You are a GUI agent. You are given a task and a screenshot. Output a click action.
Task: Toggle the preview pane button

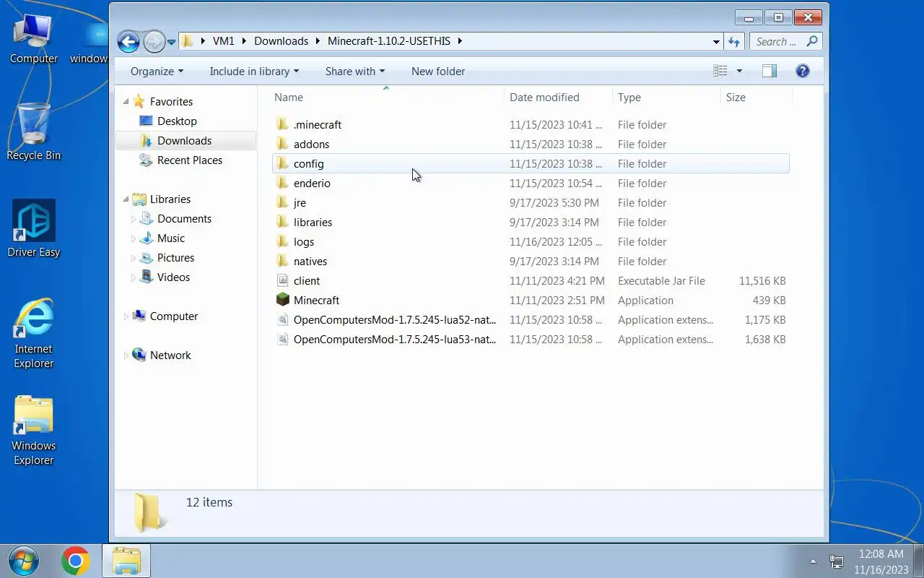coord(770,71)
